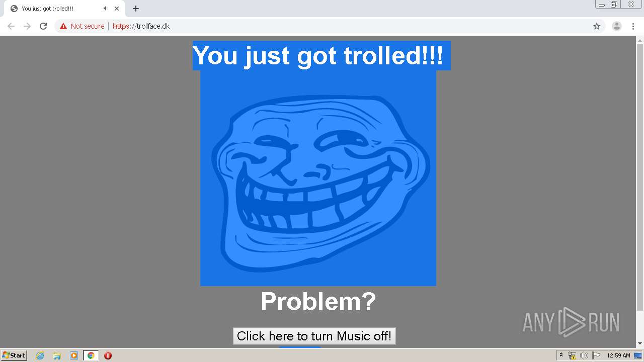The height and width of the screenshot is (362, 644).
Task: Launch Internet Explorer from taskbar
Action: coord(40,355)
